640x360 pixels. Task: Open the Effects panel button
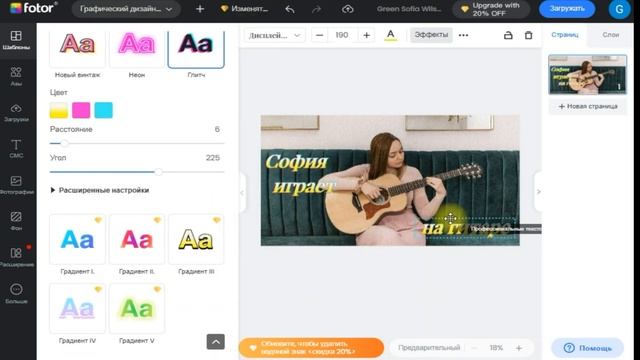(x=431, y=35)
